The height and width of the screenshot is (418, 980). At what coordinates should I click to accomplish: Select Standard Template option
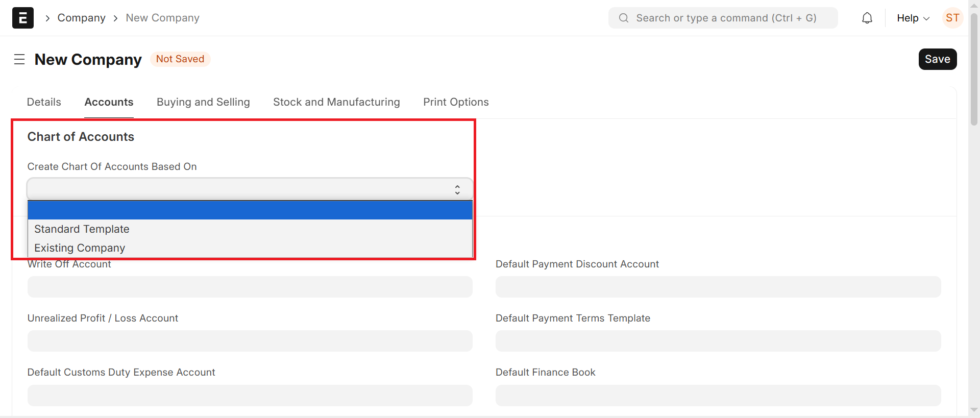(82, 229)
